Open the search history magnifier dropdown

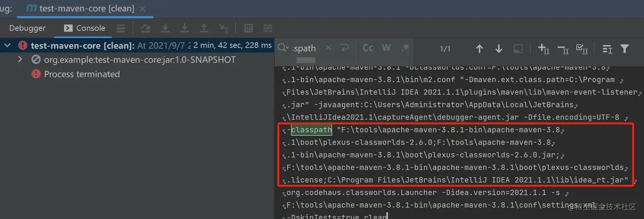(284, 48)
